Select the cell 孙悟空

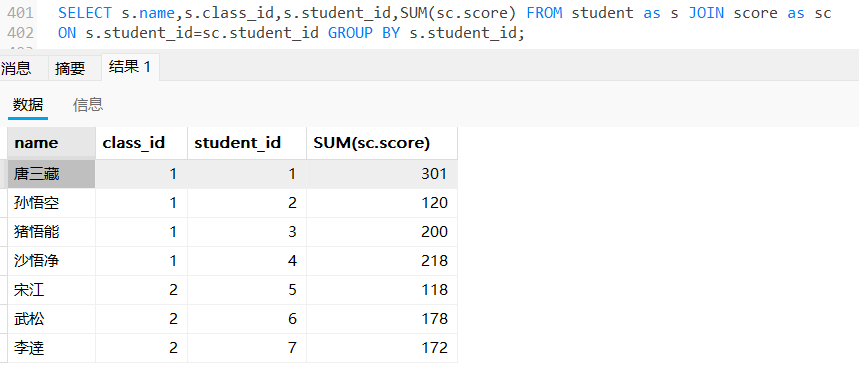coord(51,203)
